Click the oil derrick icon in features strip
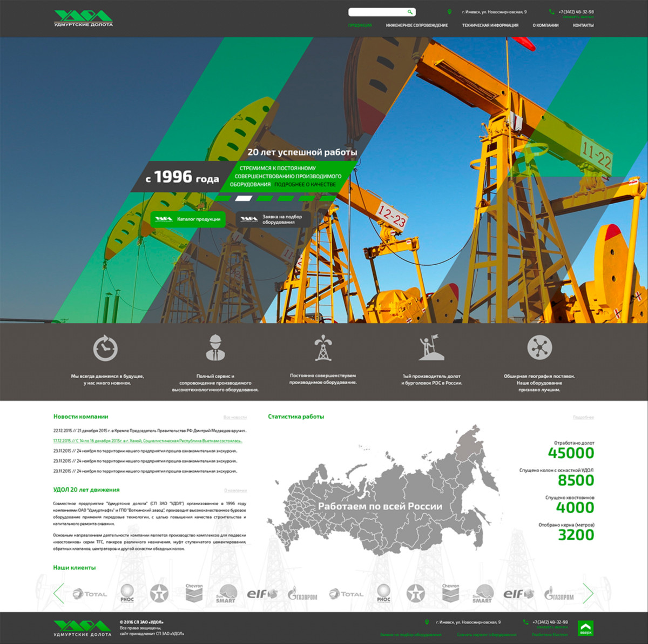This screenshot has width=648, height=644. [323, 348]
